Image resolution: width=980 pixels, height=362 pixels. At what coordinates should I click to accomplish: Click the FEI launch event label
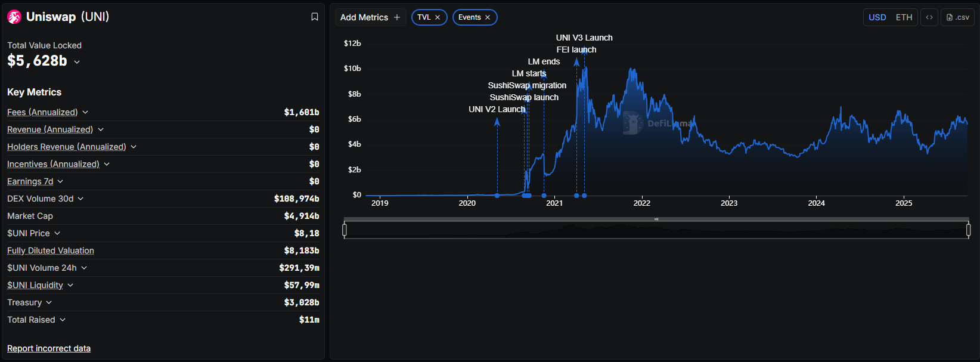click(x=576, y=49)
